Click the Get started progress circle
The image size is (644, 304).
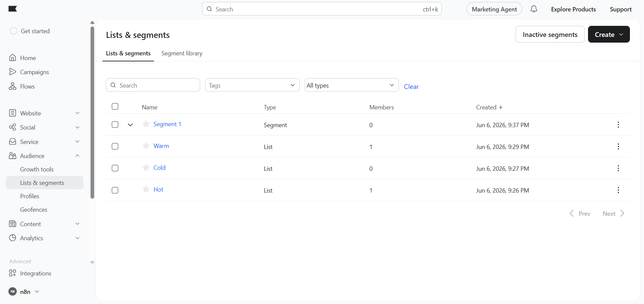point(13,31)
